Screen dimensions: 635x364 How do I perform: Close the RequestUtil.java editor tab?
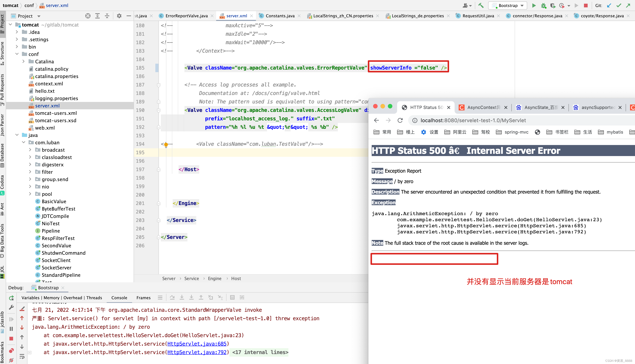click(x=499, y=16)
